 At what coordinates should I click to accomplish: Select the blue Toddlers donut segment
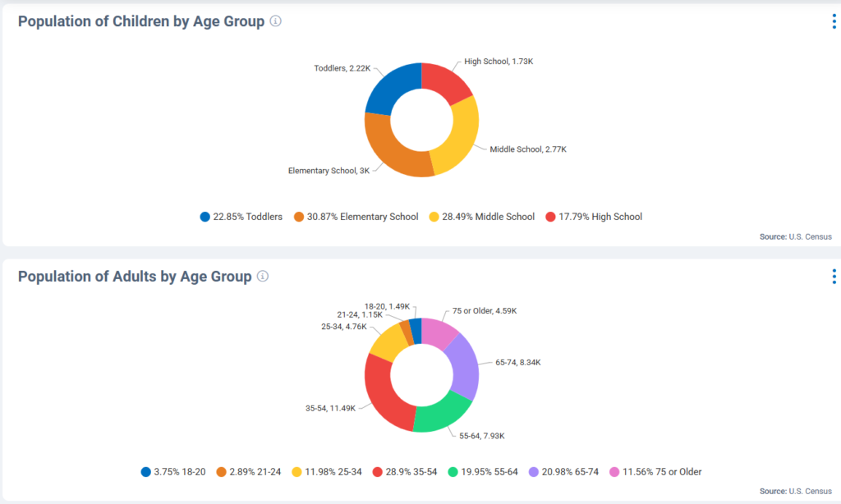click(x=388, y=87)
